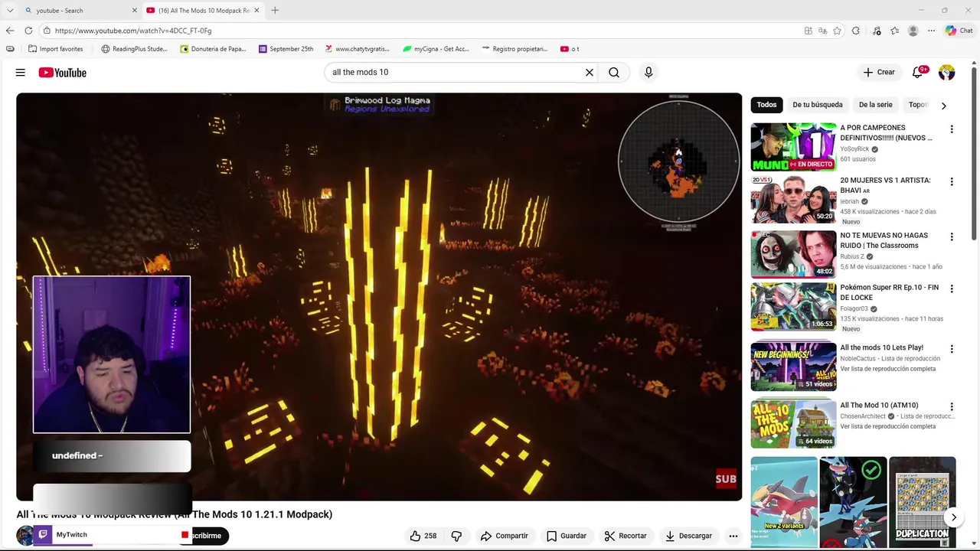Image resolution: width=980 pixels, height=551 pixels.
Task: Click the Recortar button
Action: pyautogui.click(x=625, y=536)
